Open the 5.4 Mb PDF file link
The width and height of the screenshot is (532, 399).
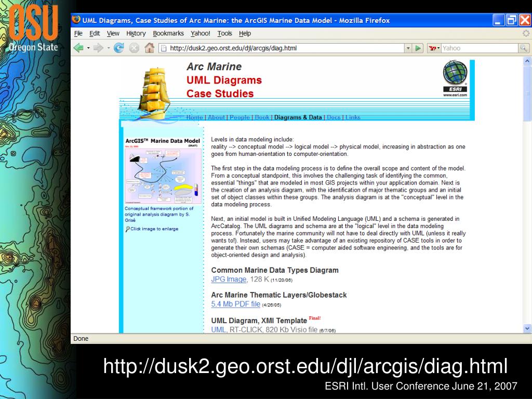[x=235, y=304]
